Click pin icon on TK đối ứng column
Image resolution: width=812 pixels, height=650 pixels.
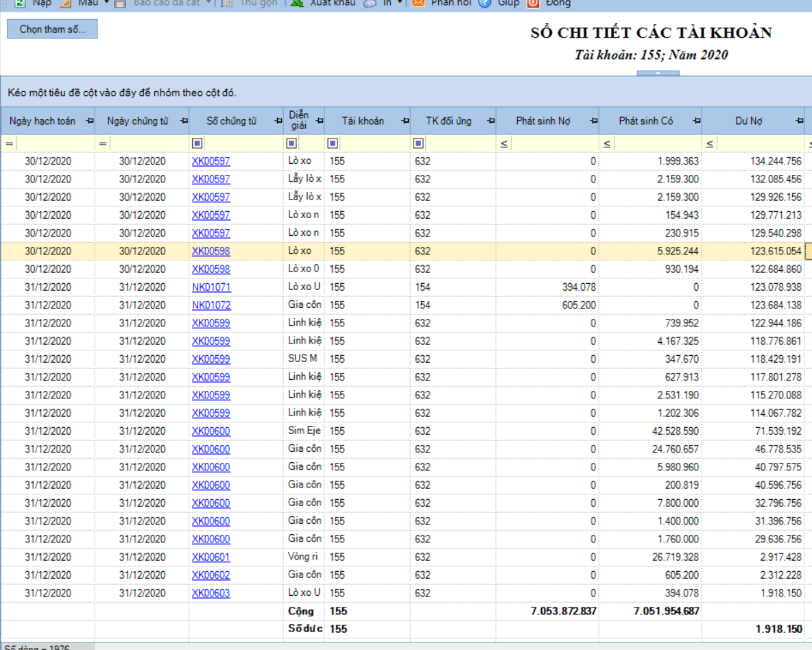point(490,121)
